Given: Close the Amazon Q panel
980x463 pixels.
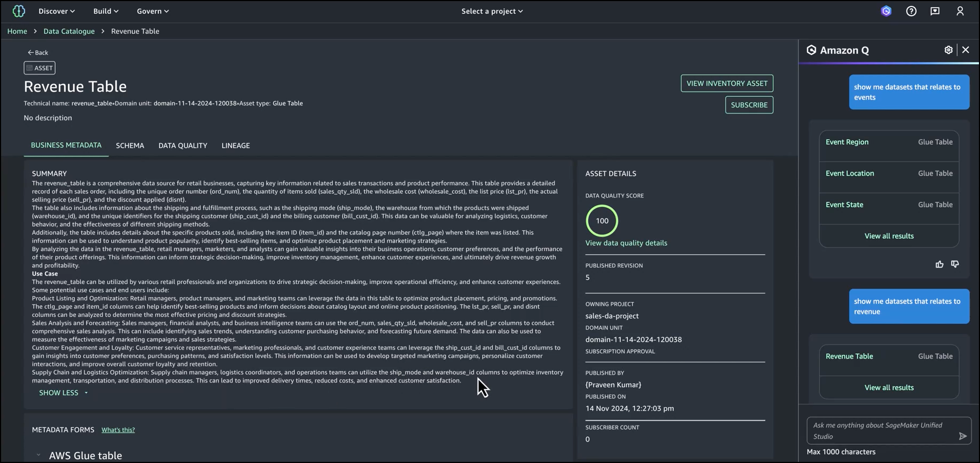Looking at the screenshot, I should coord(966,50).
